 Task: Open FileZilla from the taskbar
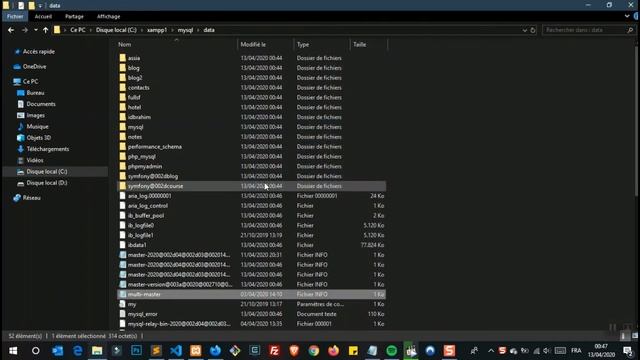(x=274, y=351)
